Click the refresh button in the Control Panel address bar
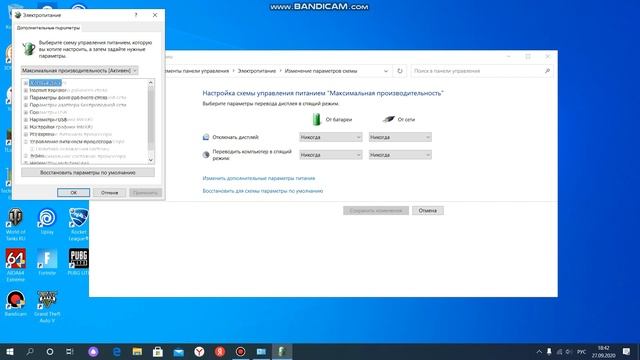The width and height of the screenshot is (640, 360). [400, 71]
